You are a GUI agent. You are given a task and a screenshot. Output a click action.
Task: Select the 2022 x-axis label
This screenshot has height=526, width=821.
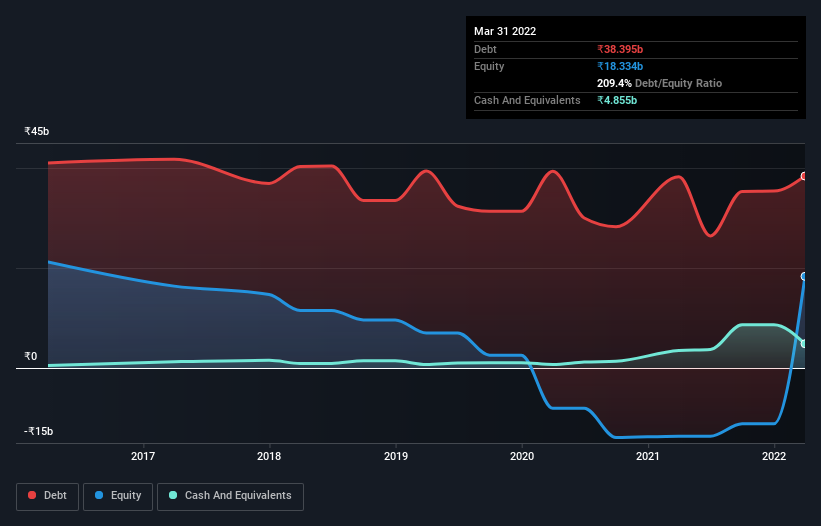[x=774, y=456]
